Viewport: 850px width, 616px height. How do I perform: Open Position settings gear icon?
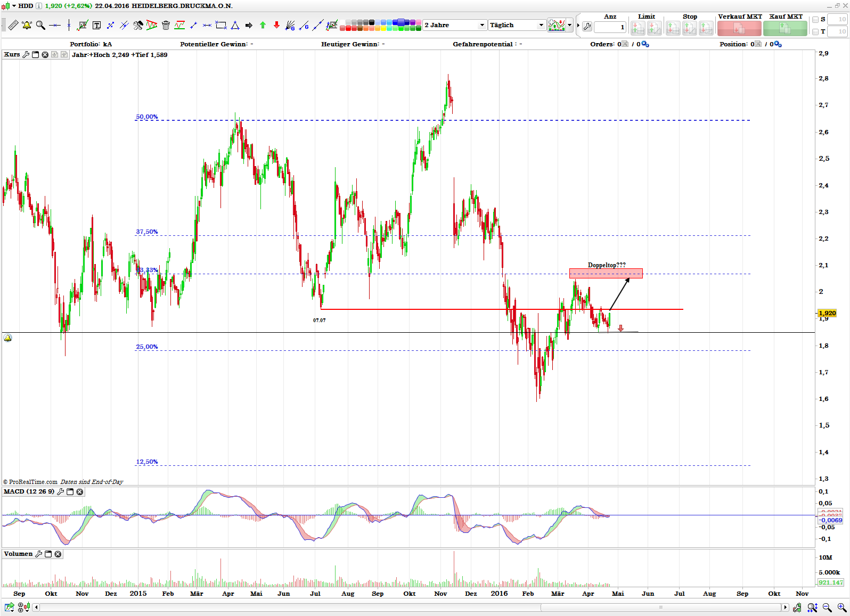(x=778, y=44)
